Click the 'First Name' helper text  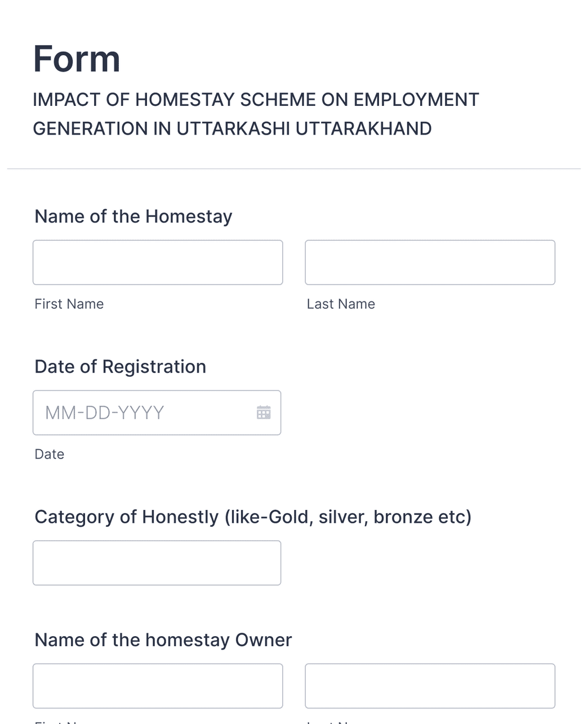[x=69, y=304]
